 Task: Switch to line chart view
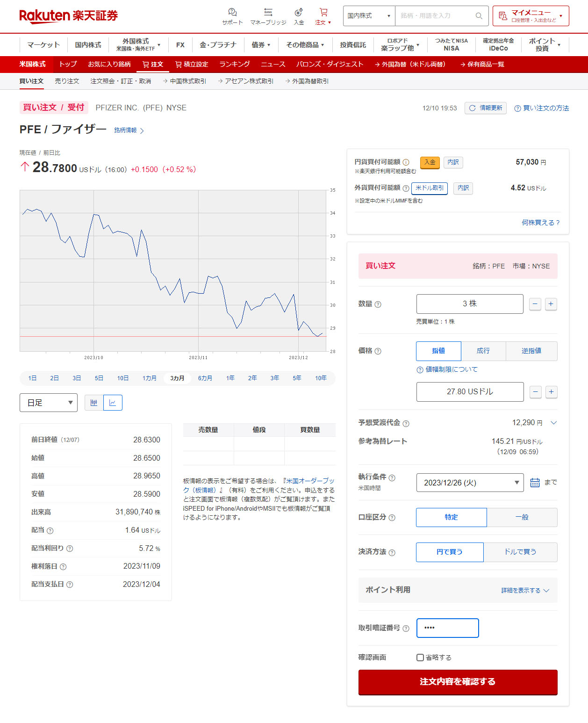113,403
